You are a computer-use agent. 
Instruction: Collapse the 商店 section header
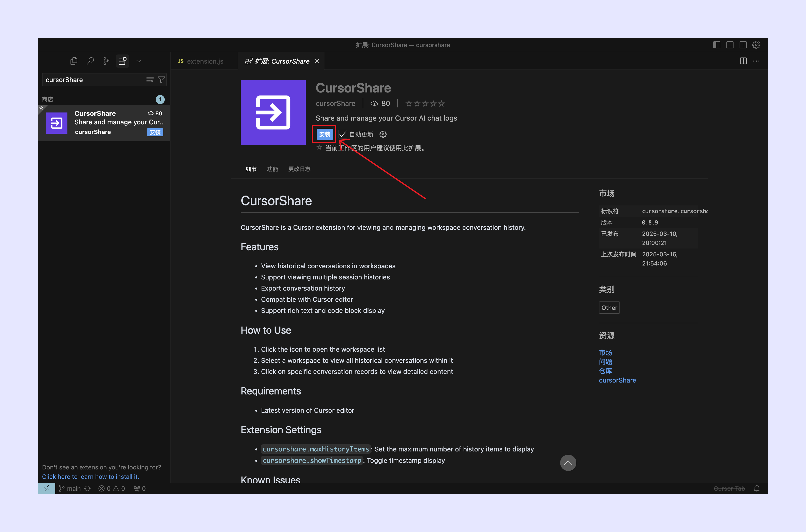coord(104,99)
